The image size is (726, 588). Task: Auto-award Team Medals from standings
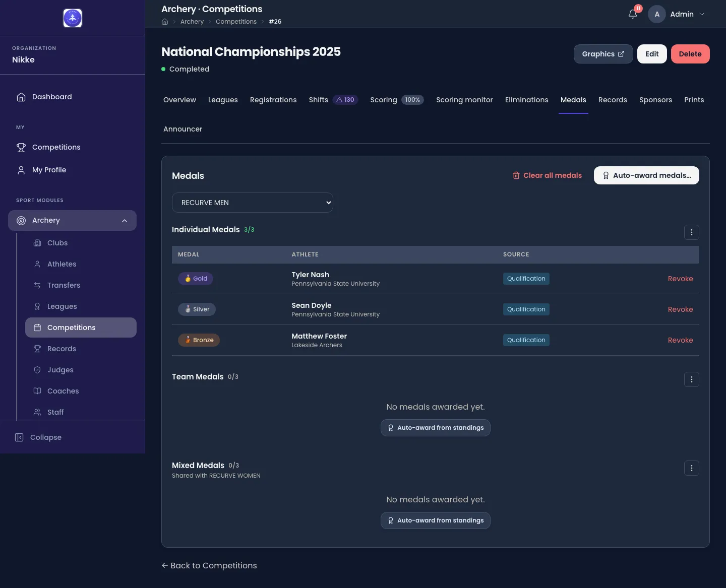coord(436,428)
